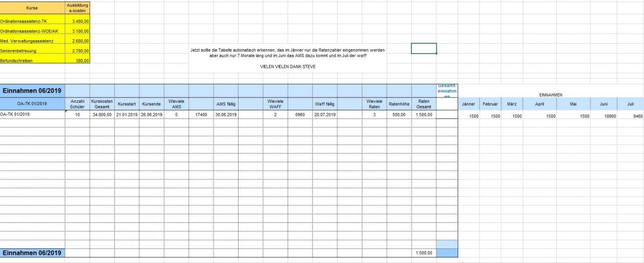
Task: Click the "Anzahl Schüler" column header
Action: tap(78, 103)
